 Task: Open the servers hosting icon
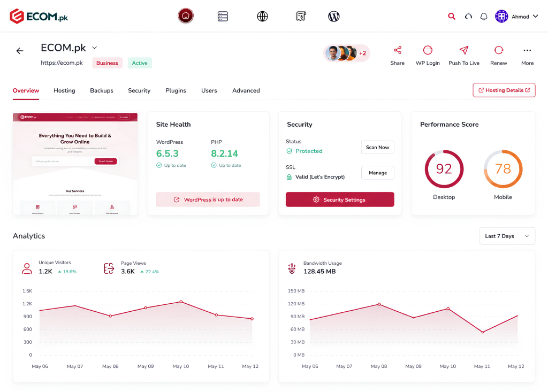[x=223, y=17]
